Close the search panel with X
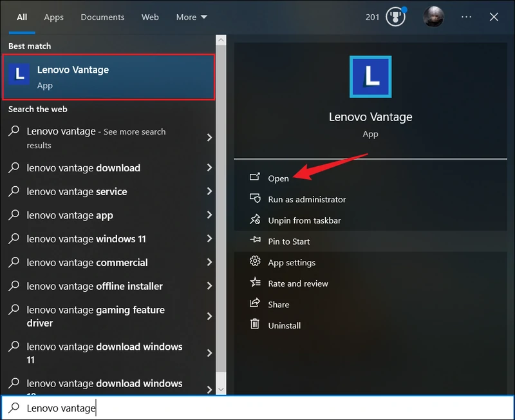Image resolution: width=515 pixels, height=420 pixels. (494, 17)
